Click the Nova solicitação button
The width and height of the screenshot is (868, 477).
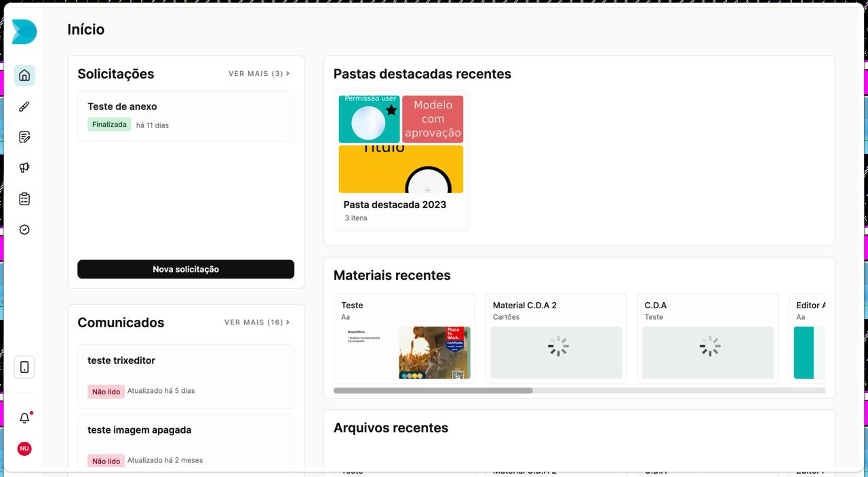coord(186,269)
